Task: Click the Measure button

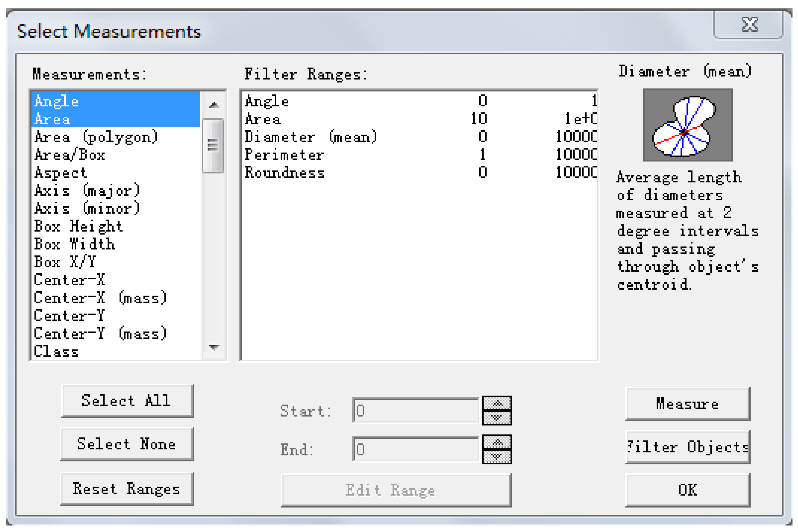Action: (x=687, y=404)
